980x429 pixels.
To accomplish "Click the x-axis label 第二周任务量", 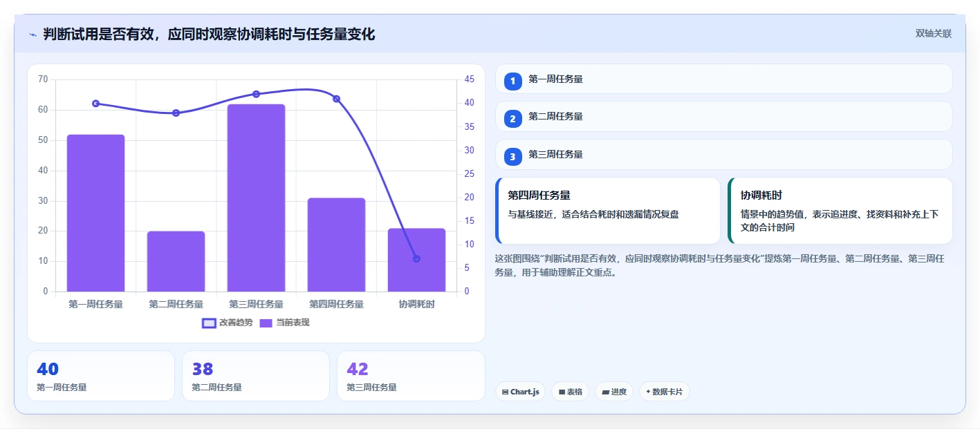I will pyautogui.click(x=176, y=304).
